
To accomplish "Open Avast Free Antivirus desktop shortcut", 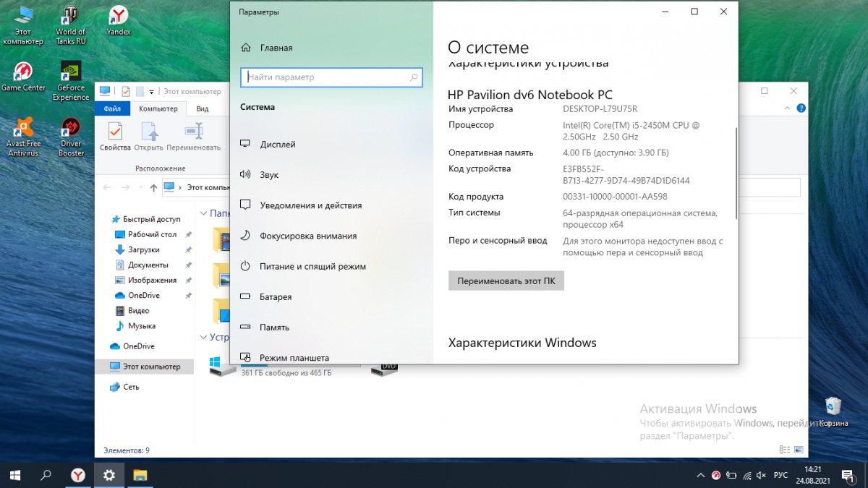I will pos(23,137).
